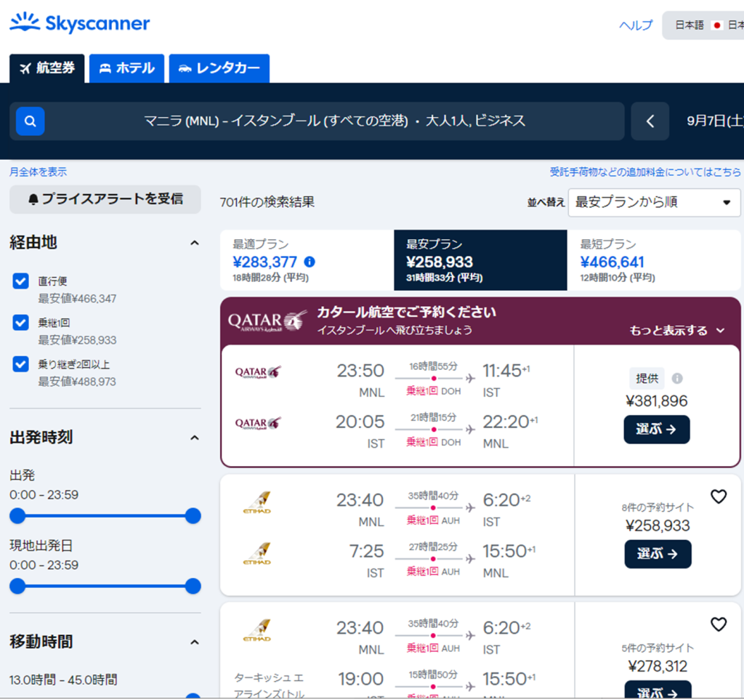Image resolution: width=744 pixels, height=700 pixels.
Task: Favorite the ¥278,312 flight using heart icon
Action: coord(718,624)
